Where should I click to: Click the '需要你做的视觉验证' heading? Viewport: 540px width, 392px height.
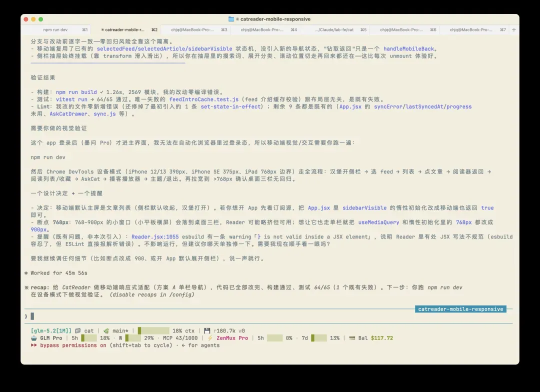(59, 128)
